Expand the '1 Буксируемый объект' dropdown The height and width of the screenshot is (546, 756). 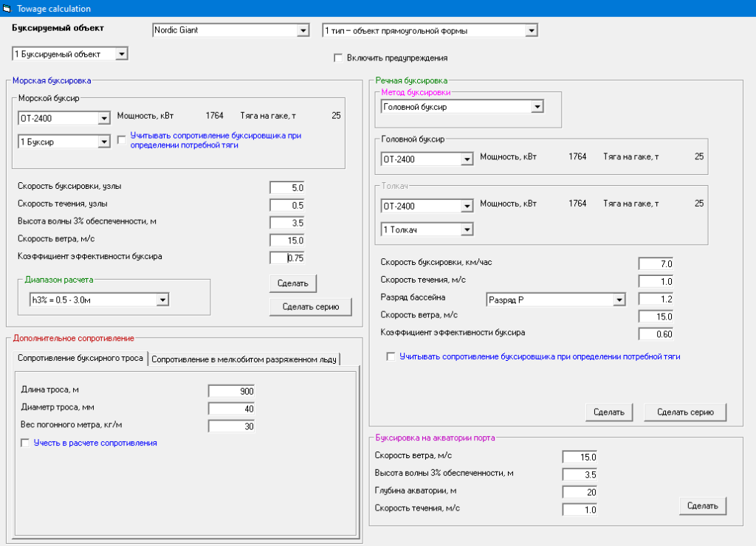pyautogui.click(x=122, y=54)
